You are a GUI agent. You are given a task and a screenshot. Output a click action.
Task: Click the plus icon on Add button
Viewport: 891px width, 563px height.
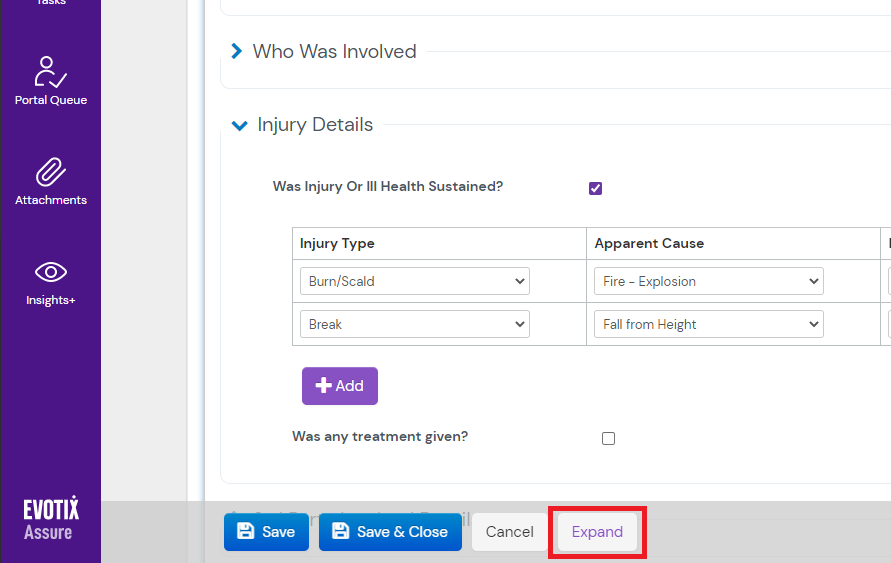[x=323, y=386]
